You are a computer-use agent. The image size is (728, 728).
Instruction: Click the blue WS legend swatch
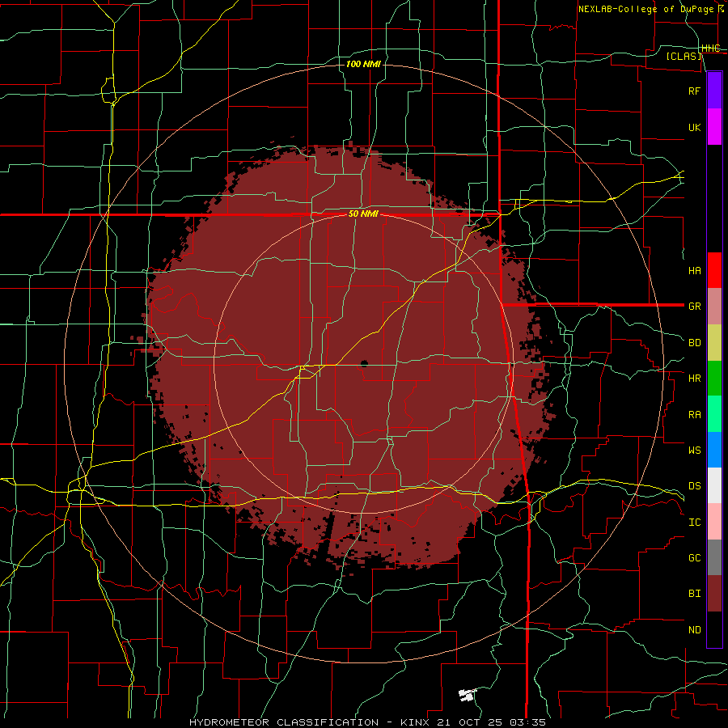pyautogui.click(x=714, y=450)
